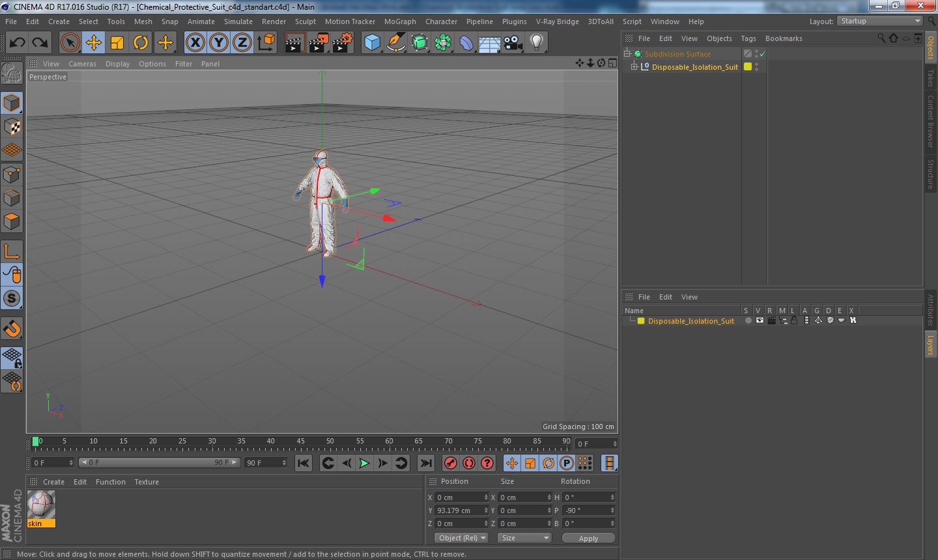This screenshot has width=938, height=560.
Task: Select the Scale tool
Action: (x=117, y=43)
